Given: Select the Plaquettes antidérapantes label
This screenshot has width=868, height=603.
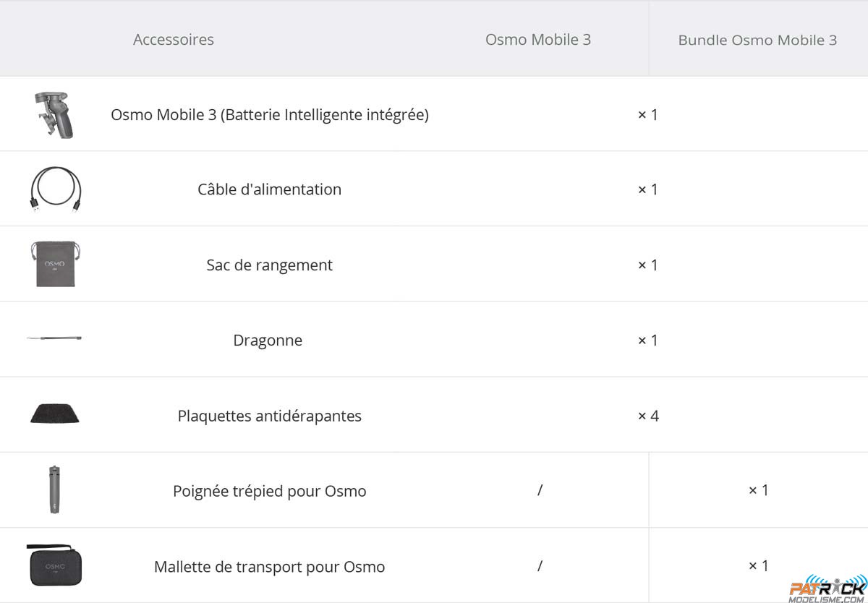Looking at the screenshot, I should [270, 416].
